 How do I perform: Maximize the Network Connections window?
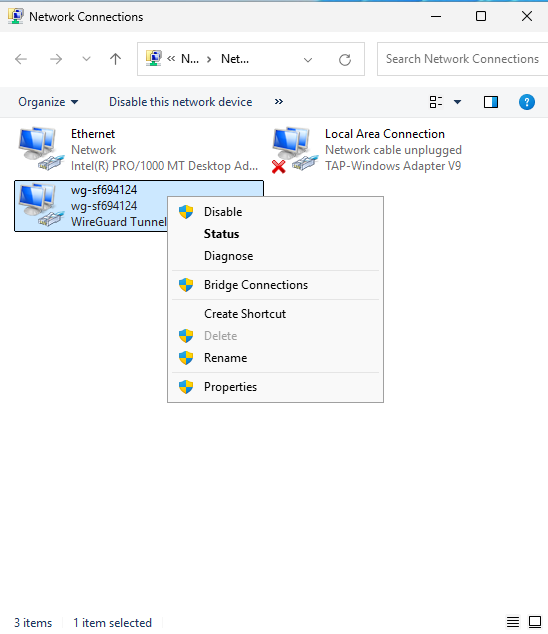(x=481, y=17)
